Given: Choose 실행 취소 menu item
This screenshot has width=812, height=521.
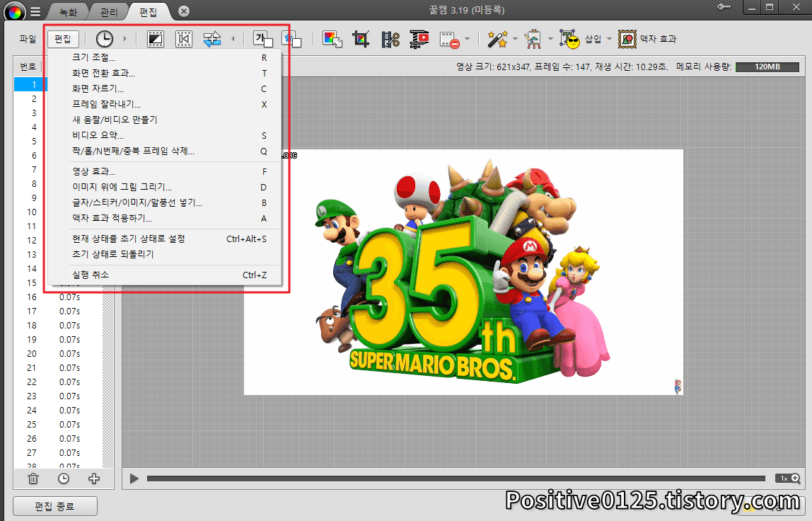Looking at the screenshot, I should (x=165, y=275).
